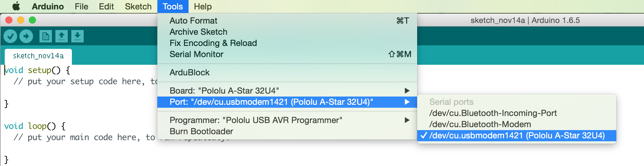Expand the Programmer submenu
Viewport: 644px width, 166px height.
tap(287, 120)
